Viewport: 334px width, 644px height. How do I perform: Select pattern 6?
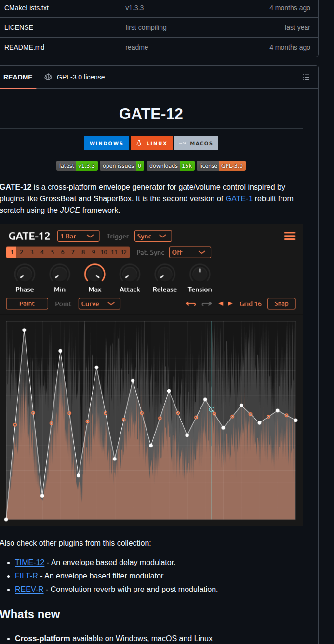(x=62, y=252)
